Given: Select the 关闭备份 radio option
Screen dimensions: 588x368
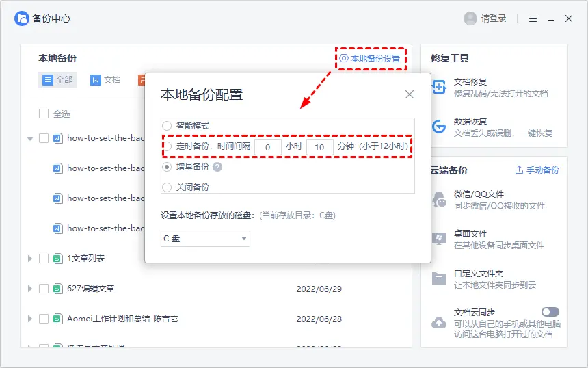Looking at the screenshot, I should click(x=167, y=187).
